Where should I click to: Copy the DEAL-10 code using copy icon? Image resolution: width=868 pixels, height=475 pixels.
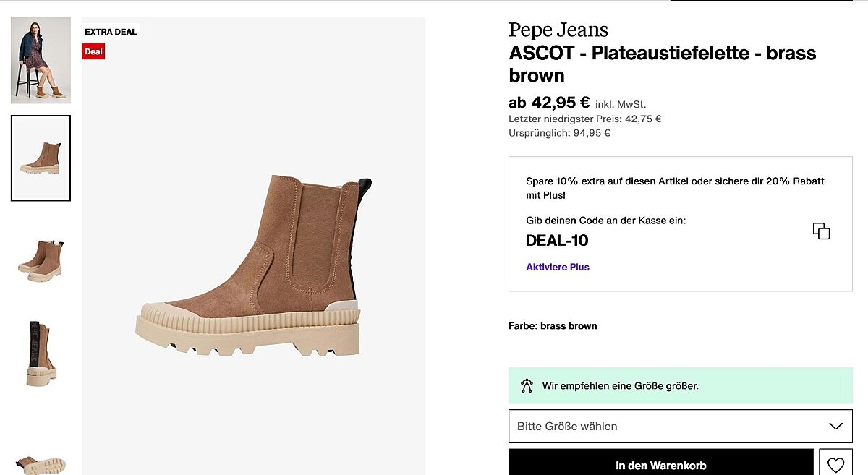[x=821, y=231]
